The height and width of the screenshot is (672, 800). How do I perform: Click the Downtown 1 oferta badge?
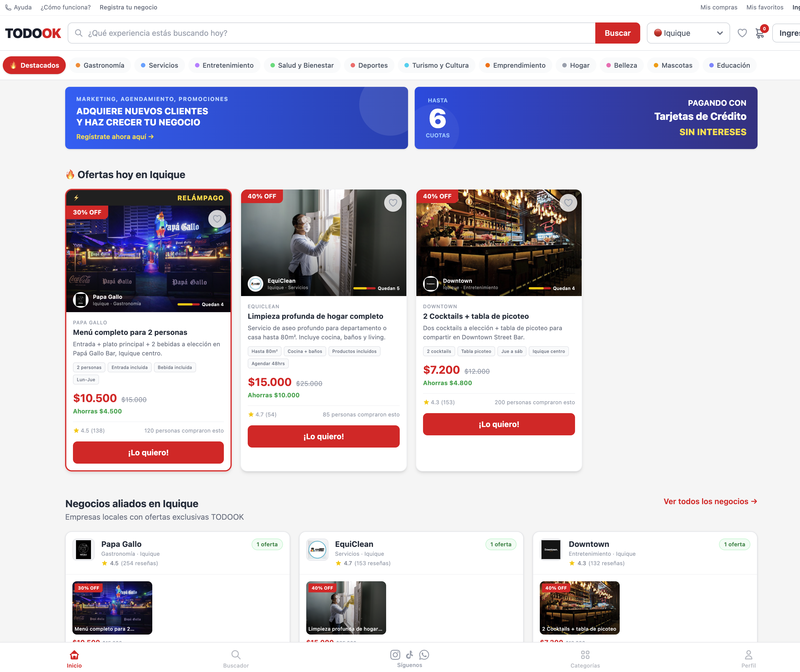tap(734, 544)
